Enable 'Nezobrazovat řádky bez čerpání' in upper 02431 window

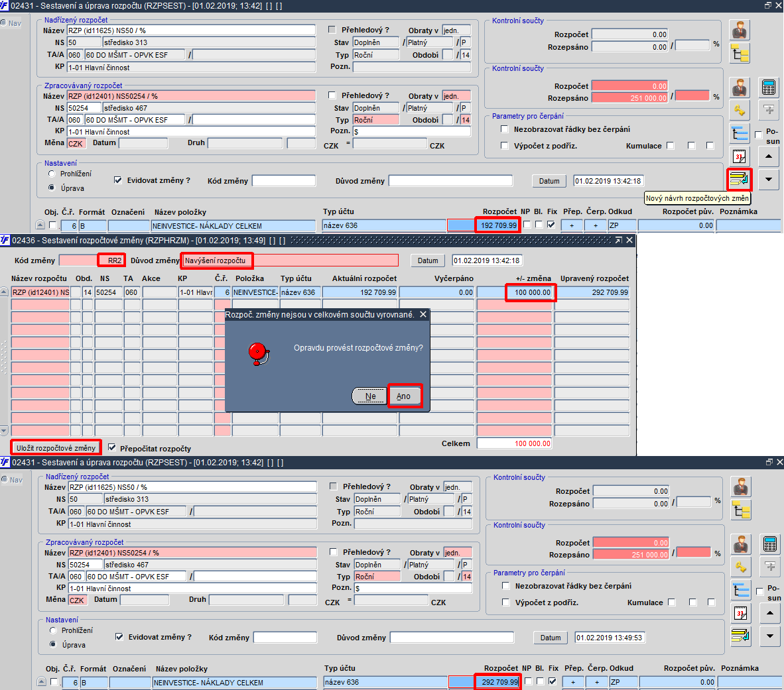pyautogui.click(x=505, y=129)
